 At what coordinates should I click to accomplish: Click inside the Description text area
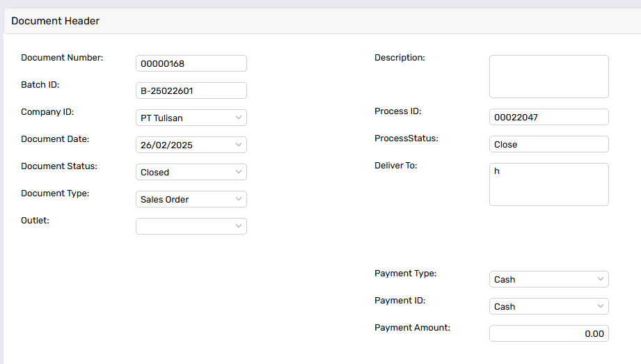pos(549,77)
